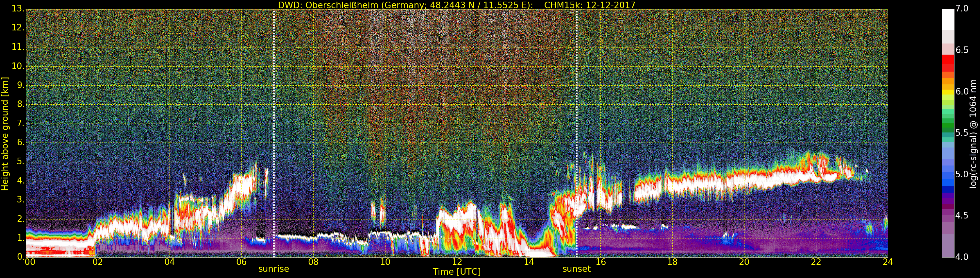Click the 'Height above ground [km]' axis label
Viewport: 980px width, 278px height.
[x=5, y=134]
